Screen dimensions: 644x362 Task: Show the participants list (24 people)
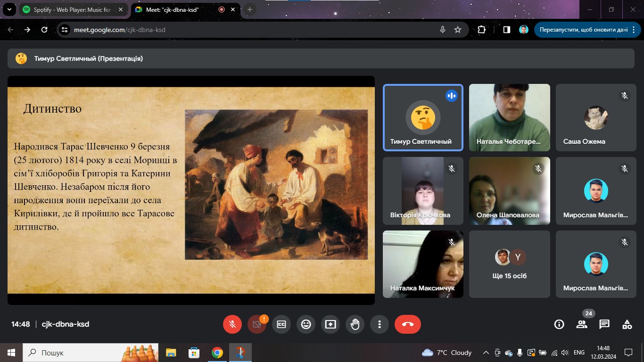pyautogui.click(x=582, y=324)
